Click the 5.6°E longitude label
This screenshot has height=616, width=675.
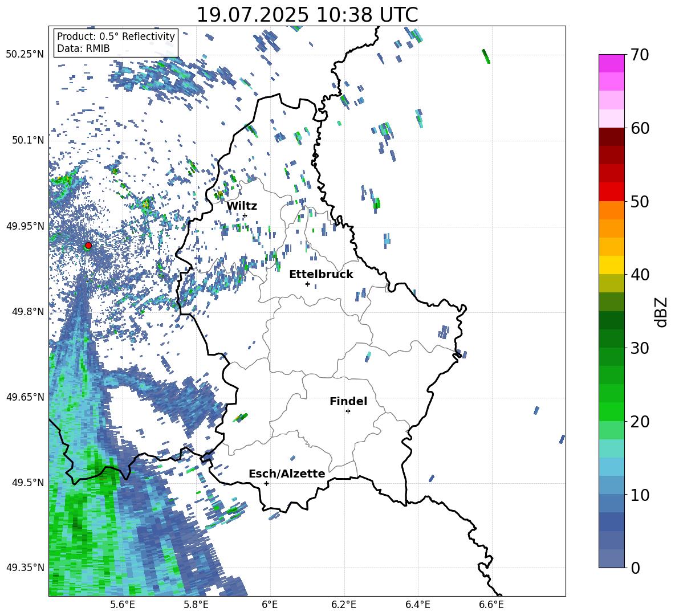(x=123, y=605)
